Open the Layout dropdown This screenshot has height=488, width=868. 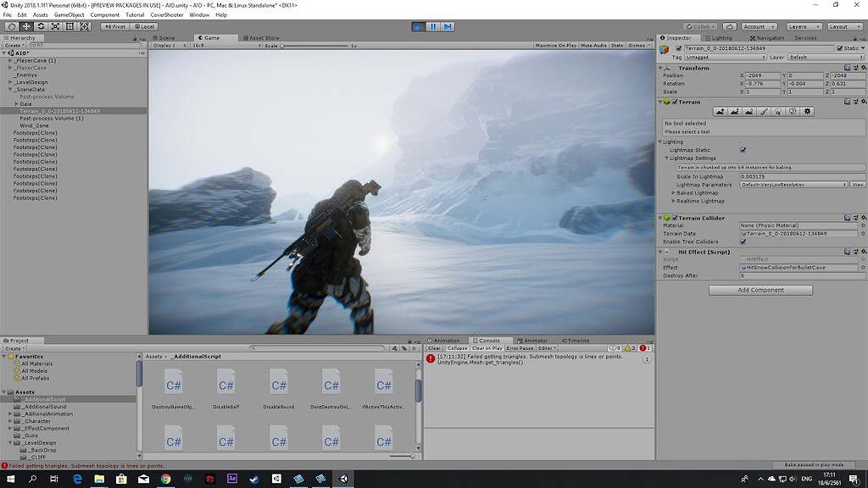coord(843,26)
